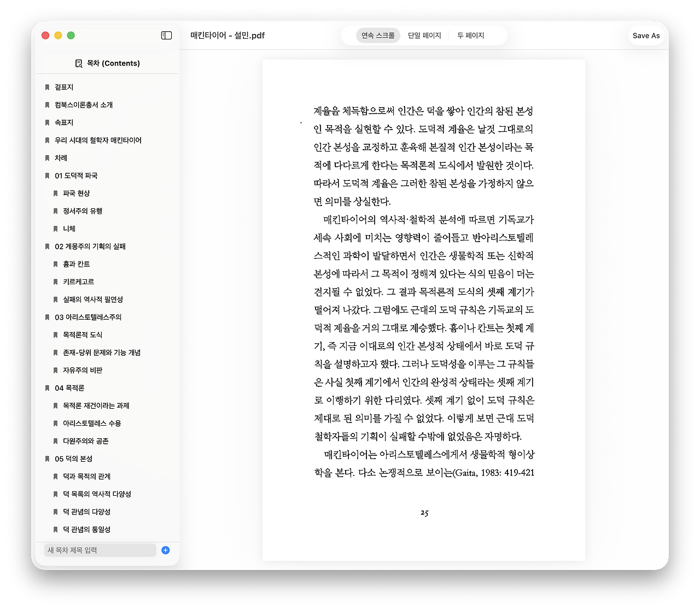Click bookmark icon beside 컴북스이론총서 소개
The width and height of the screenshot is (700, 611).
[x=47, y=105]
